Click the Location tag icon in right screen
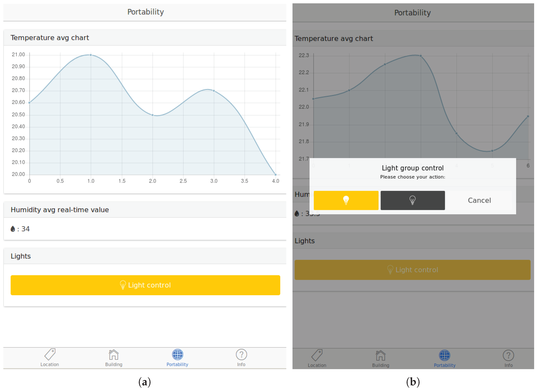Screen dimensions: 537x392 click(317, 355)
